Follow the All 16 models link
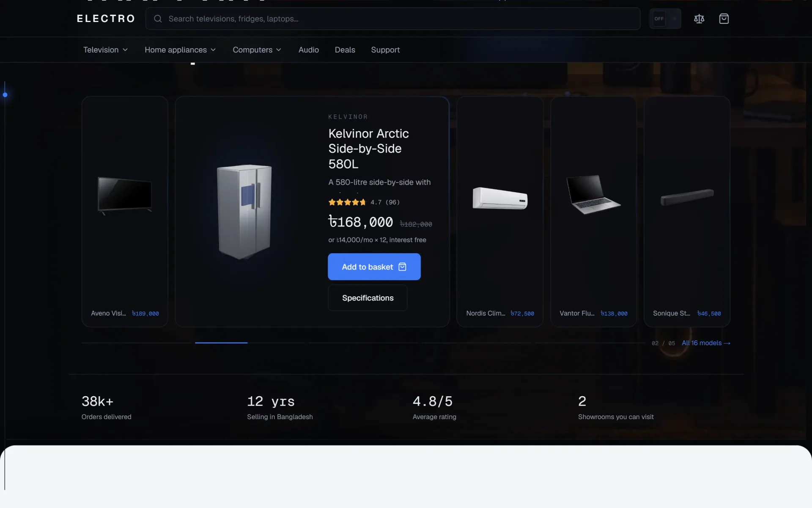This screenshot has height=508, width=812. [706, 343]
